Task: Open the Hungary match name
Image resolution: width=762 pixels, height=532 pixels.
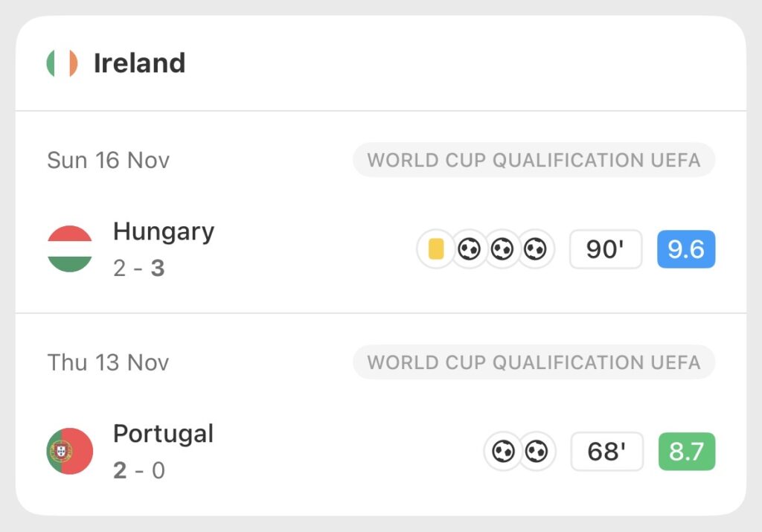Action: point(164,231)
